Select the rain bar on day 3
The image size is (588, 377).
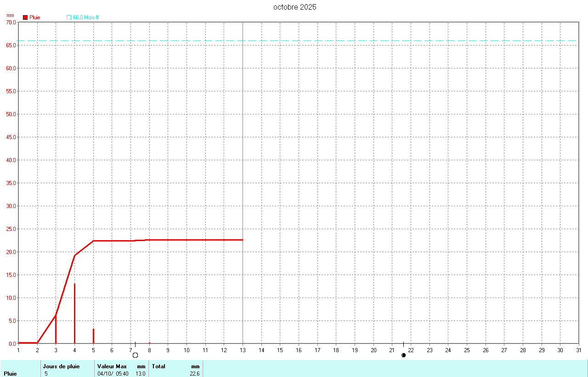(56, 329)
